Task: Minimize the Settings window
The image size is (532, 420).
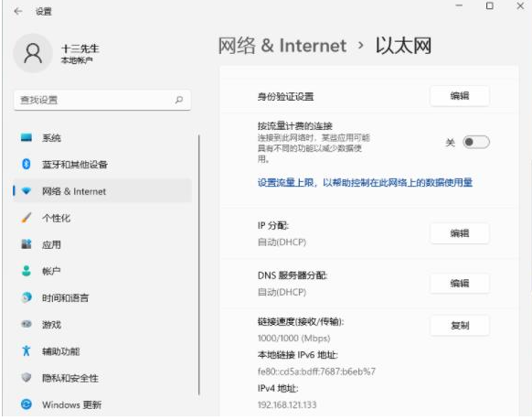Action: (x=459, y=5)
